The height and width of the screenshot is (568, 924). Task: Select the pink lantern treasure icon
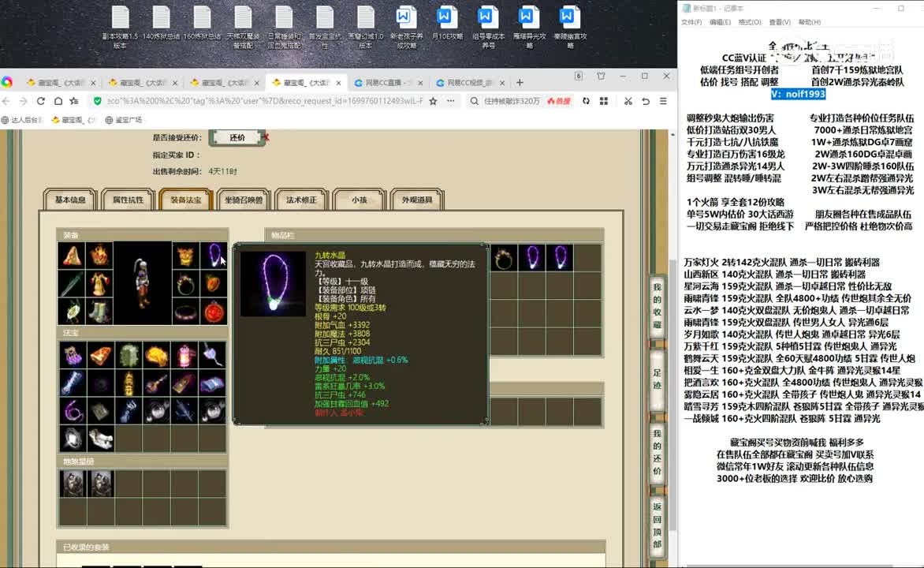point(184,355)
